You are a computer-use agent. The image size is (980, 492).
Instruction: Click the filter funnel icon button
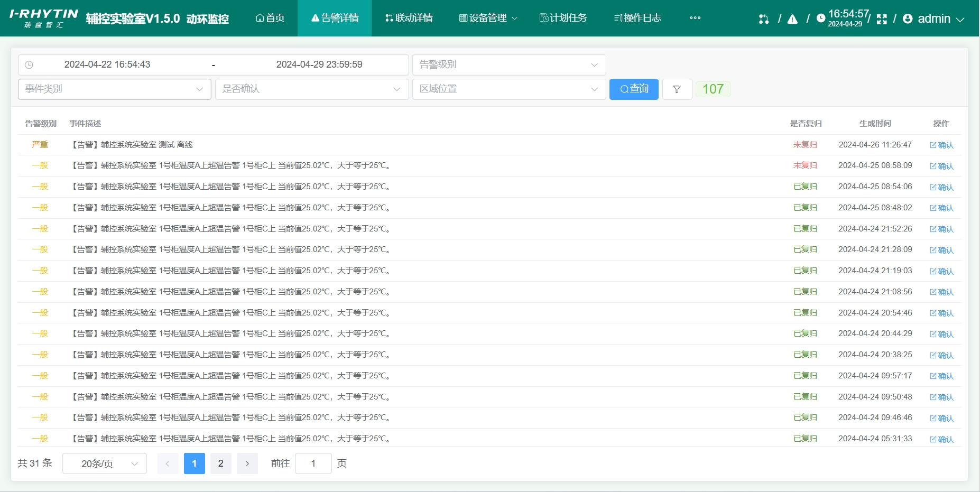(677, 89)
